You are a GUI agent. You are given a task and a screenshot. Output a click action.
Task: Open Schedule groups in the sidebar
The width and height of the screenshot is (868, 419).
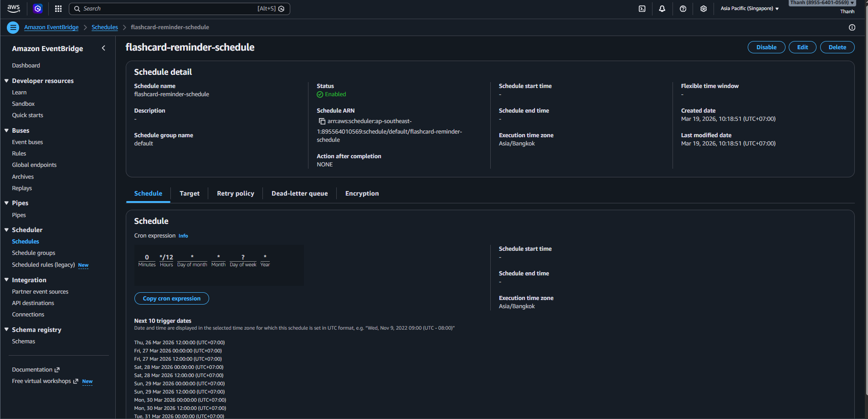[33, 253]
